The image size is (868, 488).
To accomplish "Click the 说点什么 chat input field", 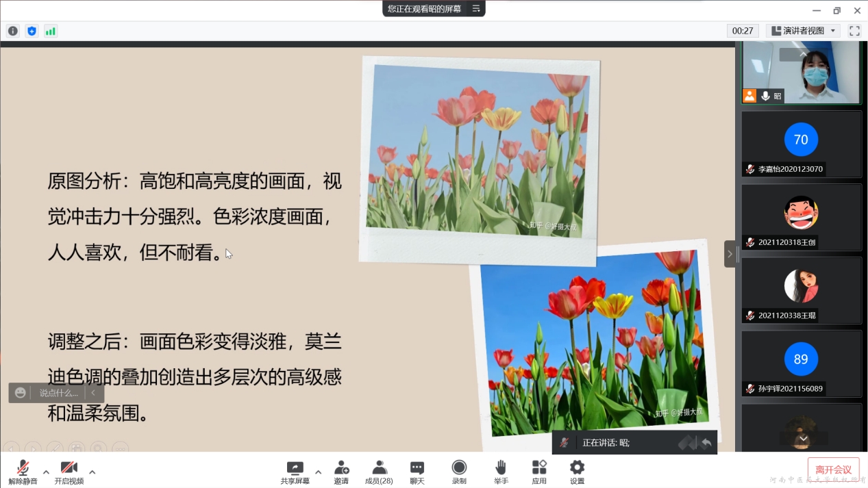I will click(x=58, y=393).
